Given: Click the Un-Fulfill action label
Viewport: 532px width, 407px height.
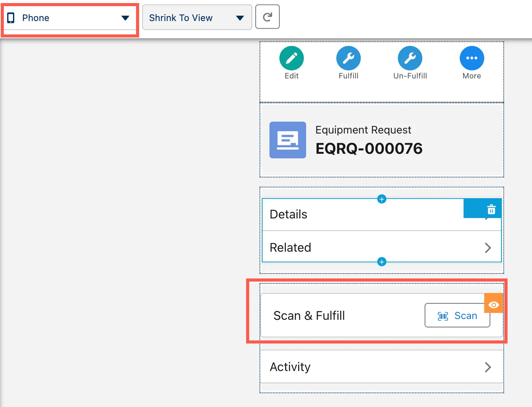Looking at the screenshot, I should 410,76.
